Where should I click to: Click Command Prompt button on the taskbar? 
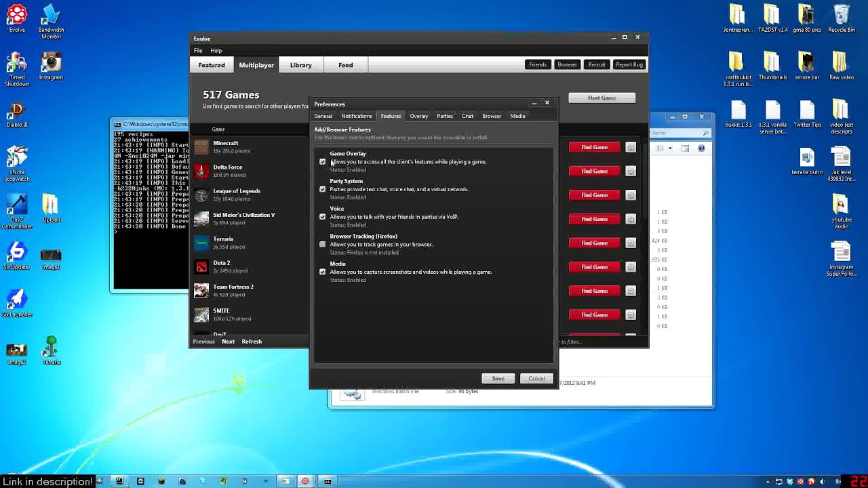tap(327, 481)
